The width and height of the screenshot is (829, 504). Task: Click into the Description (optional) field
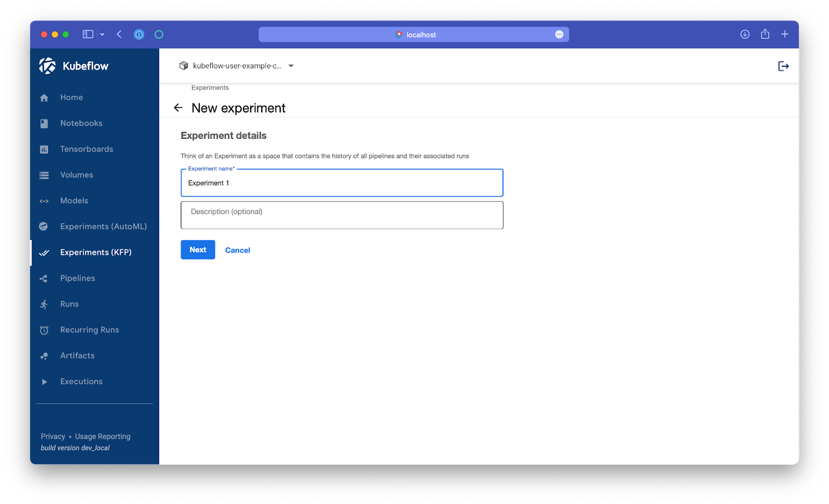tap(341, 215)
